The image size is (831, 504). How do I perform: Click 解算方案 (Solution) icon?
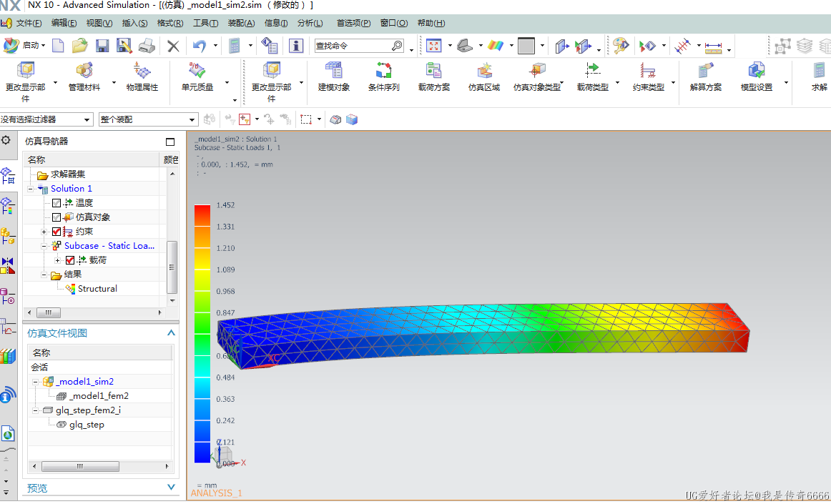point(705,76)
